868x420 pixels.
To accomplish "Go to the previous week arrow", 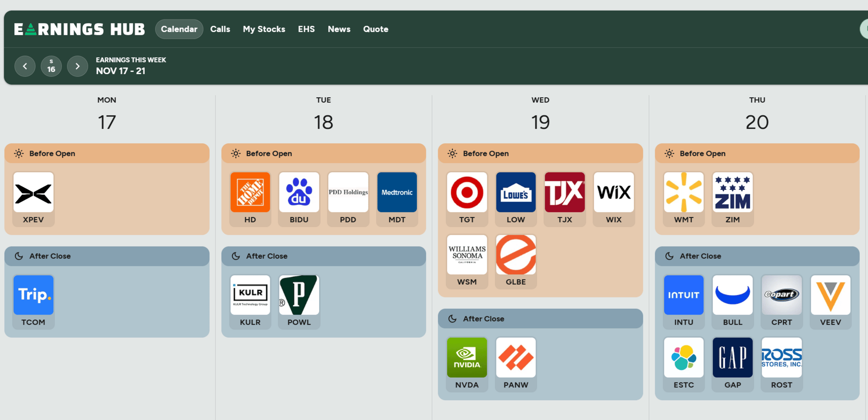I will tap(25, 66).
